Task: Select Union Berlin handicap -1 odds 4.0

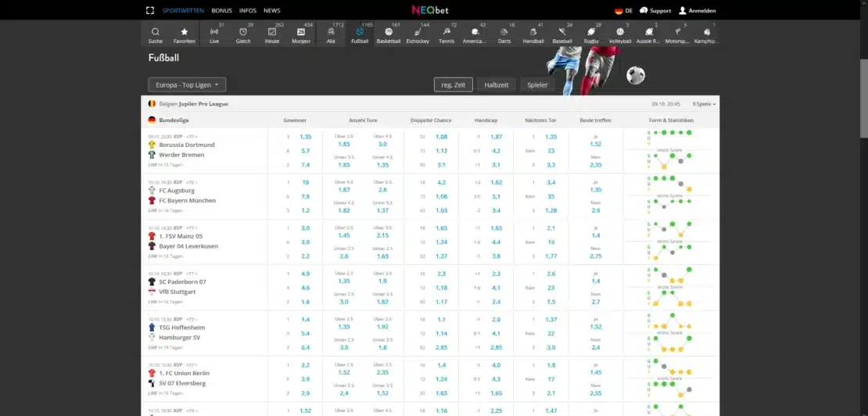Action: pos(496,365)
